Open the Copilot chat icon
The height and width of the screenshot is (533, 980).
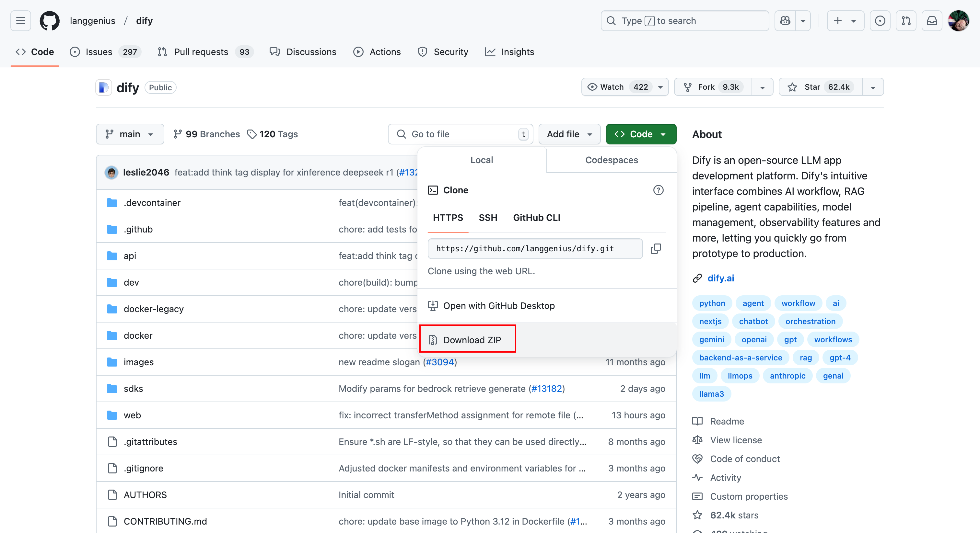click(785, 20)
